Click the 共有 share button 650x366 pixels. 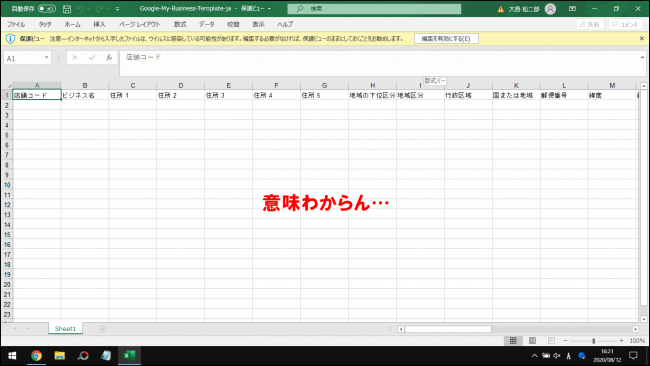coord(590,24)
